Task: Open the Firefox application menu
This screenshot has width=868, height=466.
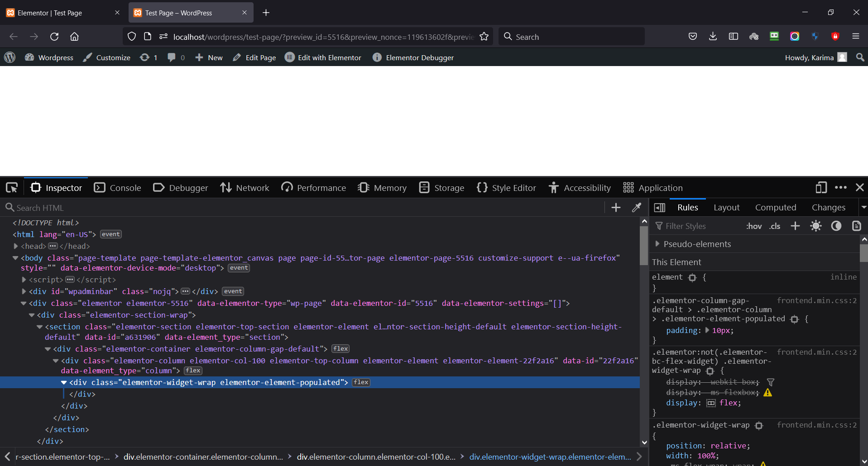Action: (x=855, y=37)
